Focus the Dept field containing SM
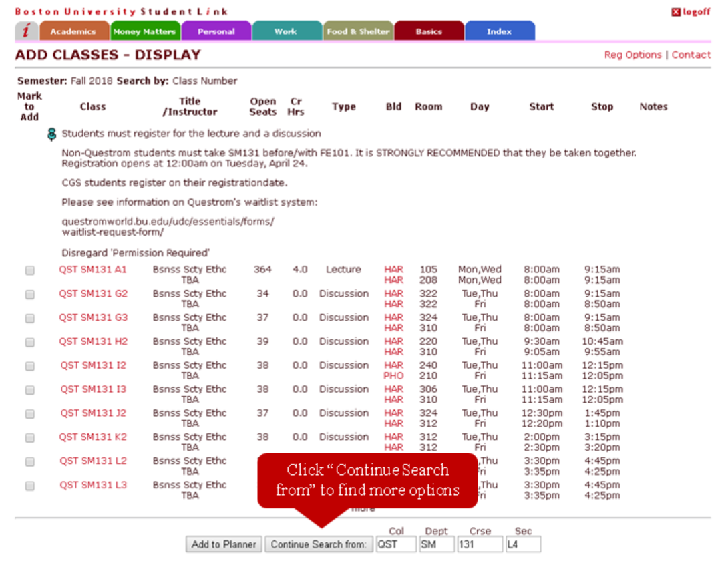 [436, 544]
